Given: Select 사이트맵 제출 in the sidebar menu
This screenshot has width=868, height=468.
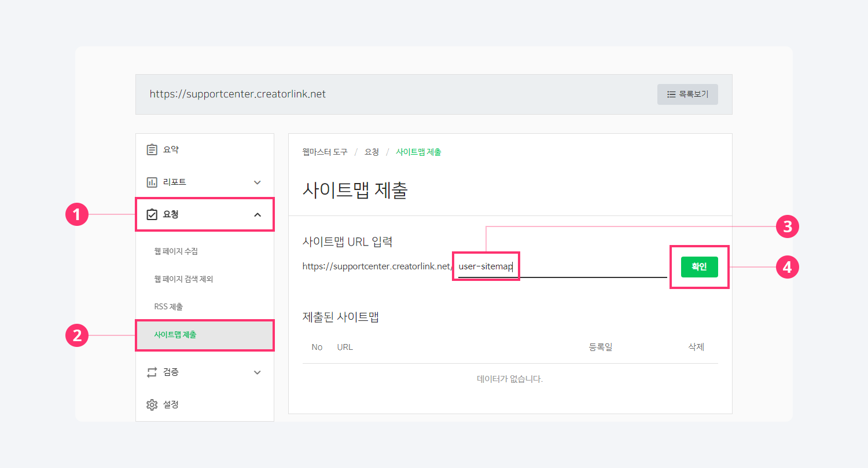Looking at the screenshot, I should pos(175,335).
